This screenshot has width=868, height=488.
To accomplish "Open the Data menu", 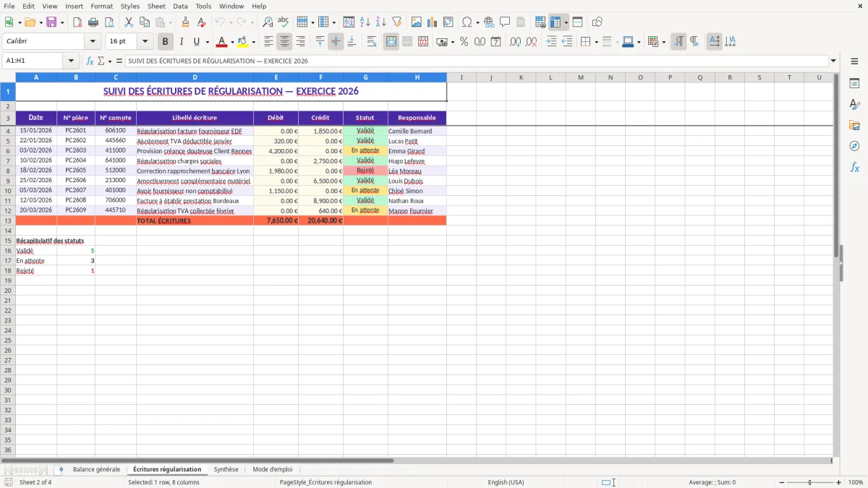I will pyautogui.click(x=180, y=6).
